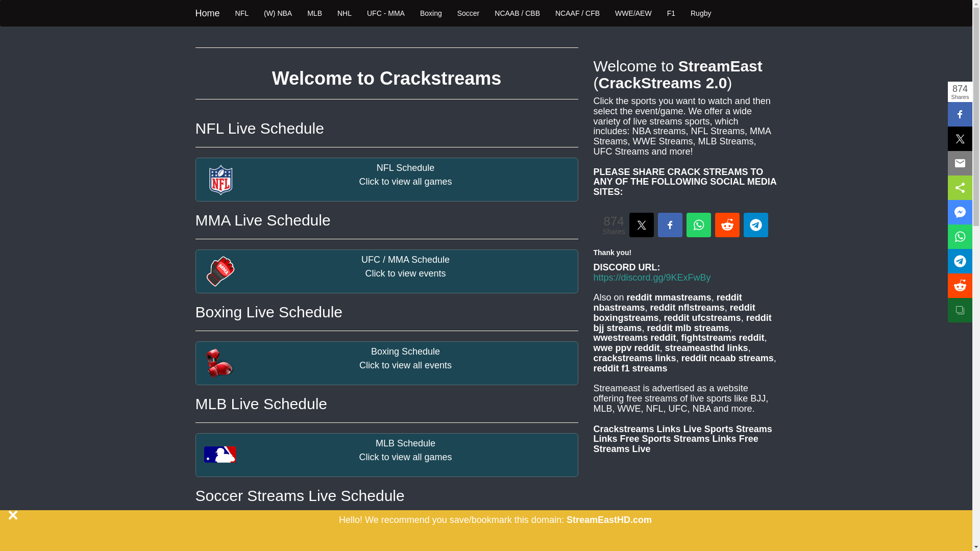Screen dimensions: 980x551
Task: Click 'Boxing Live Schedule' heading
Action: [268, 312]
